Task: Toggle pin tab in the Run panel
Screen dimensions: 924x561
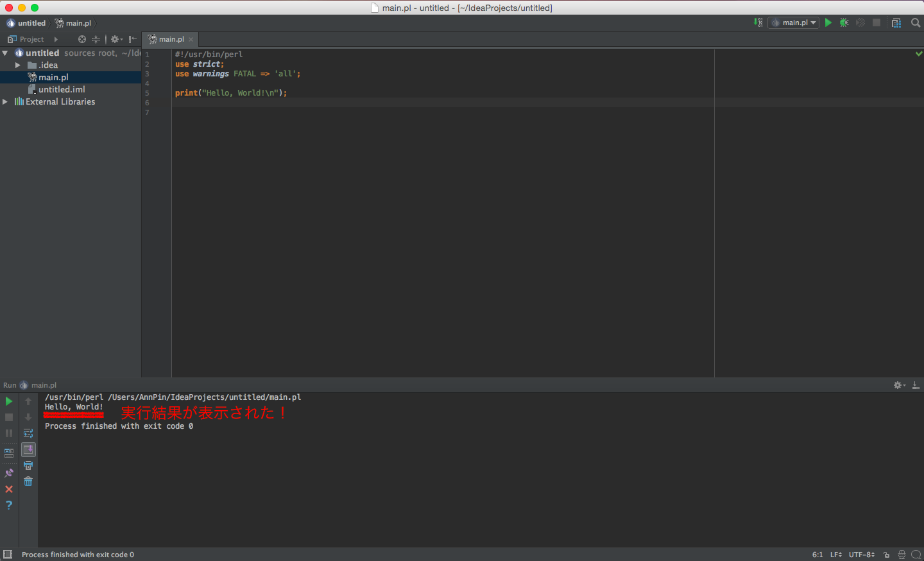Action: pos(9,473)
